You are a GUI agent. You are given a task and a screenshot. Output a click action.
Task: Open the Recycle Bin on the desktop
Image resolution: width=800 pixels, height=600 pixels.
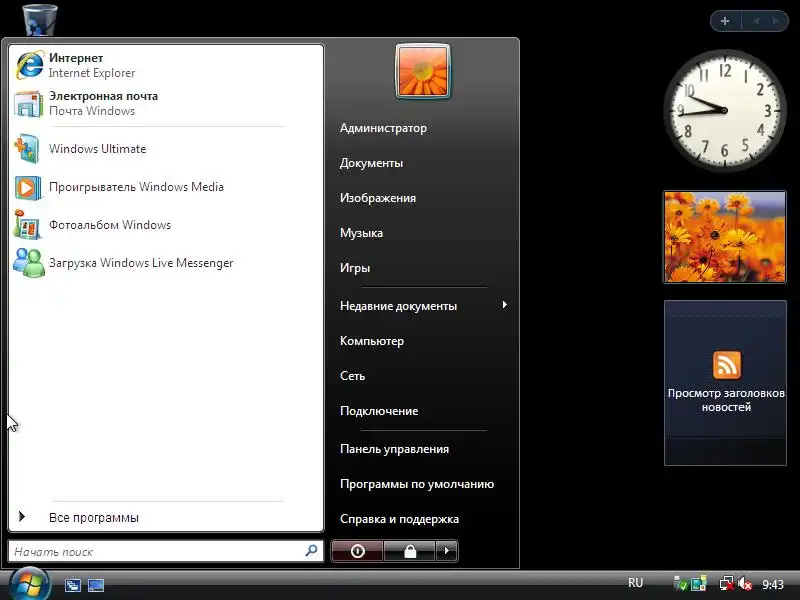coord(39,19)
